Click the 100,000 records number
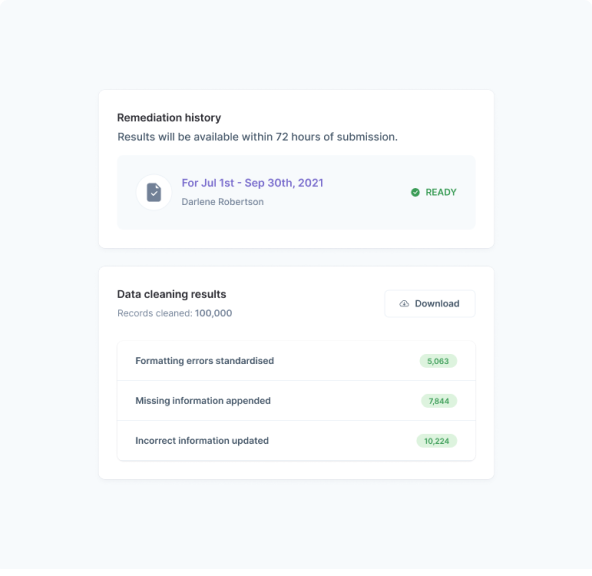The width and height of the screenshot is (592, 576). point(213,313)
